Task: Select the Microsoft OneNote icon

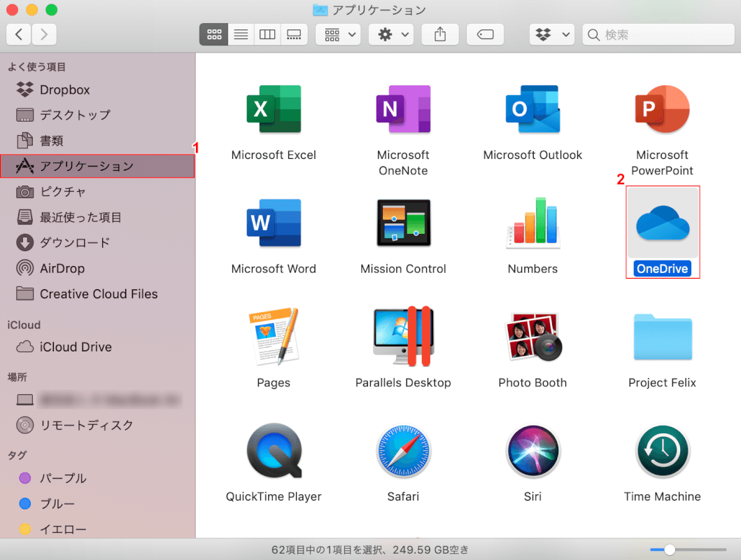Action: pos(403,109)
